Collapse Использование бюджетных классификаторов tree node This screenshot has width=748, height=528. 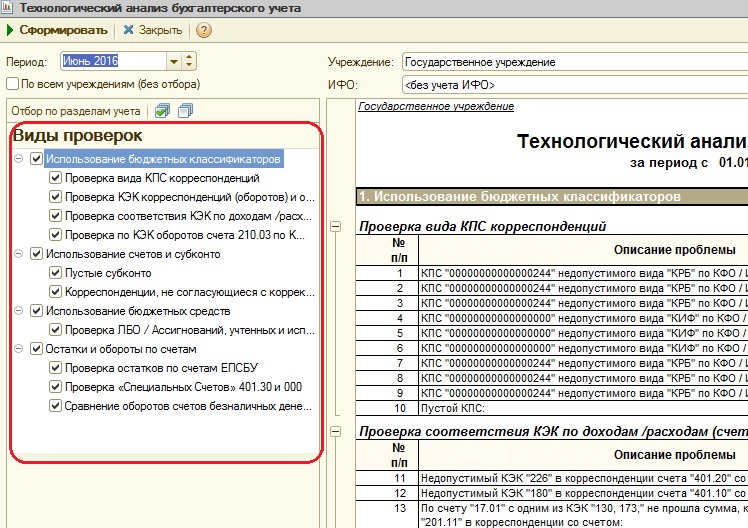[19, 158]
